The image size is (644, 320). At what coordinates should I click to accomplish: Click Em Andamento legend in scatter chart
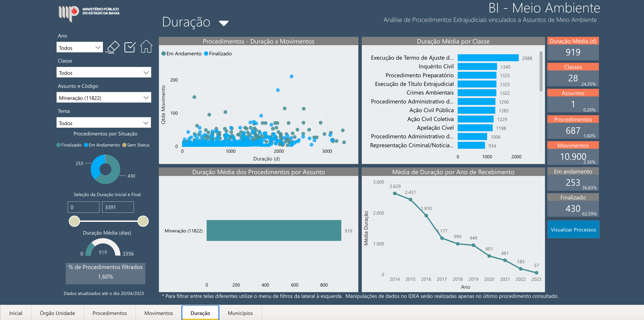[182, 54]
